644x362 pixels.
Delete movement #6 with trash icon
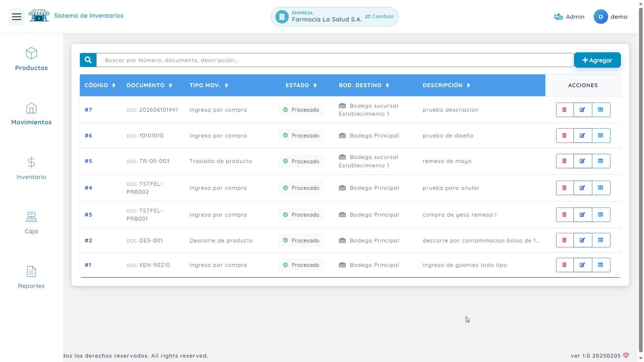point(564,136)
